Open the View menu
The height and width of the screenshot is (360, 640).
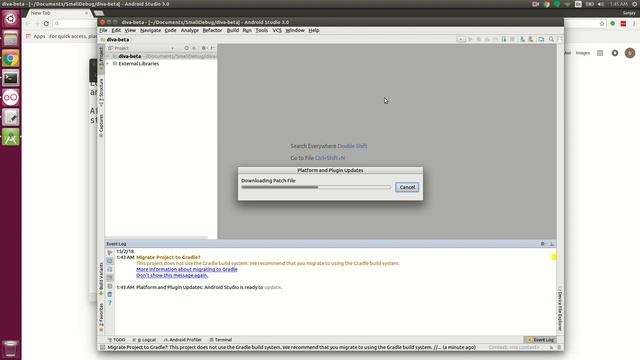coord(130,30)
